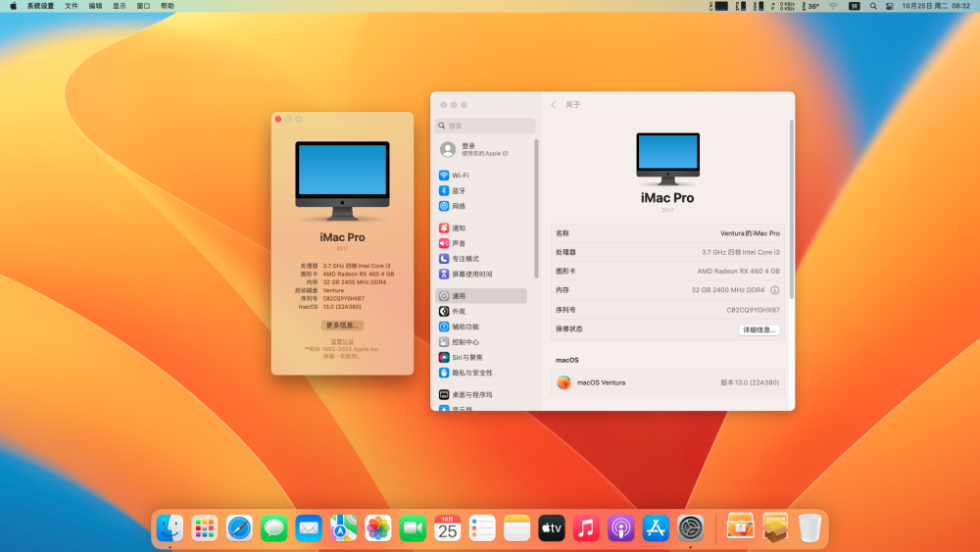Open Spotlight search in menu bar
The width and height of the screenshot is (980, 552).
point(873,6)
